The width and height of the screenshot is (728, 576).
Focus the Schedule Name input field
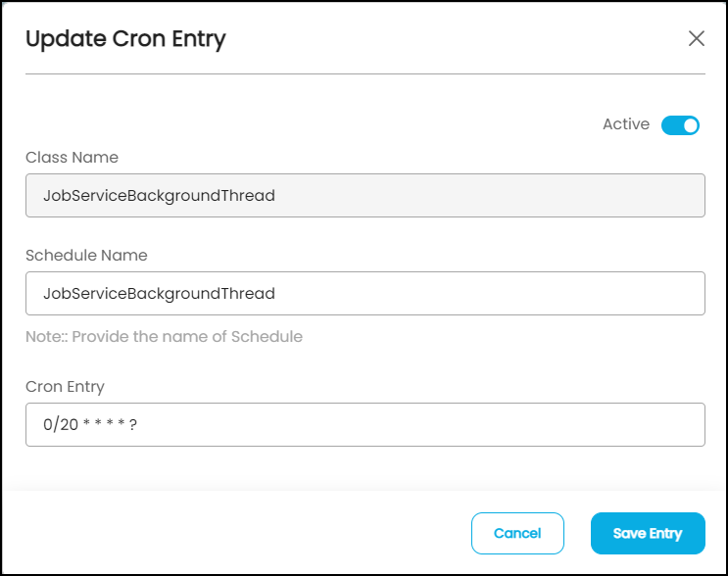[364, 293]
